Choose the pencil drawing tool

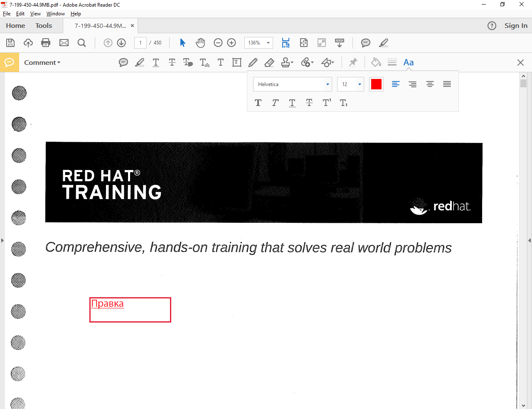coord(253,62)
